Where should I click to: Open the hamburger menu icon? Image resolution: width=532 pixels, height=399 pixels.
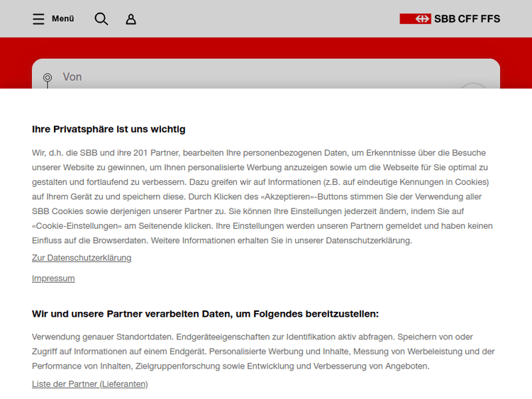pos(38,19)
